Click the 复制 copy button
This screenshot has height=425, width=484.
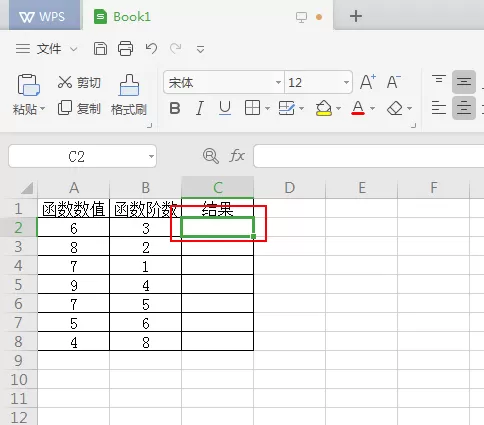click(79, 108)
